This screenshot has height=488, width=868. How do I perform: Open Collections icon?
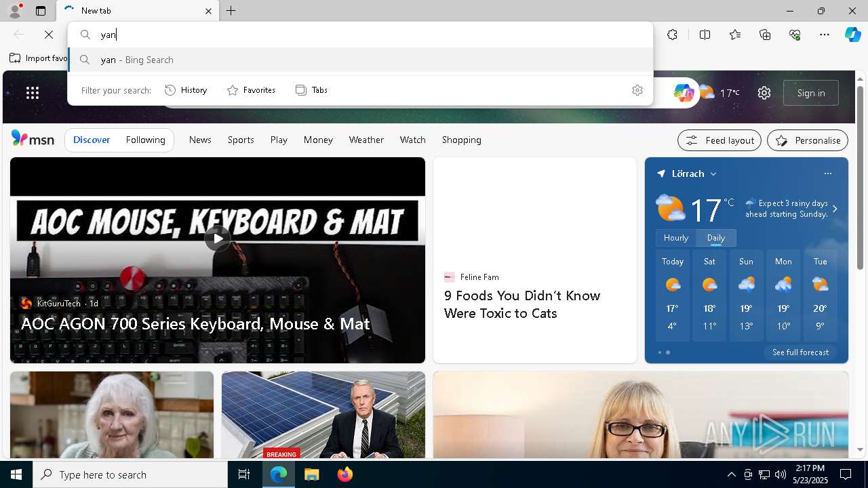[765, 35]
